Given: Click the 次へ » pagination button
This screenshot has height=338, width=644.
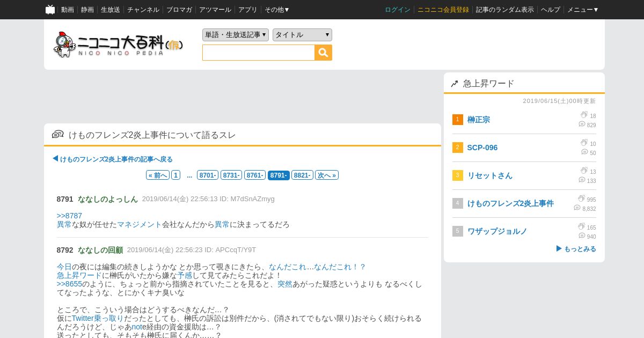Looking at the screenshot, I should pos(327,175).
